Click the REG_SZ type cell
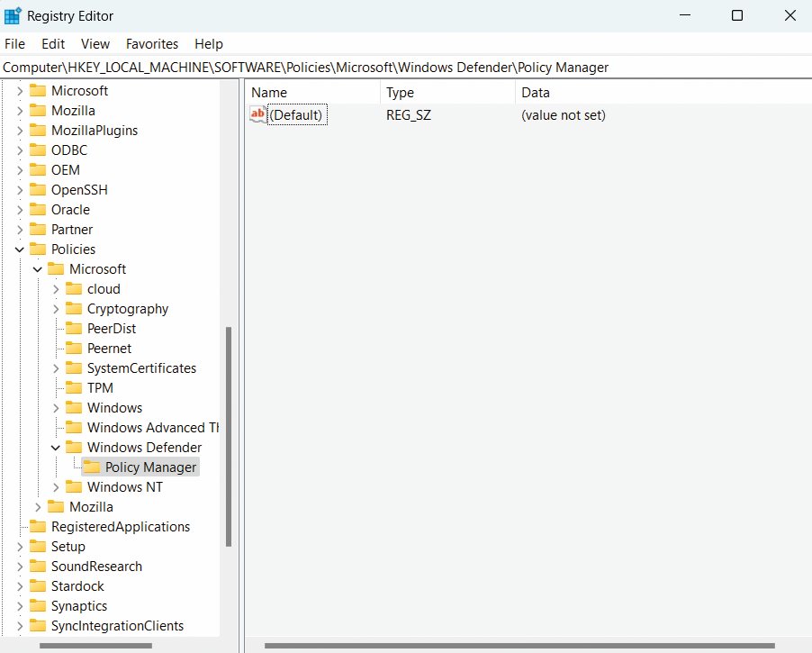This screenshot has width=812, height=653. point(409,115)
